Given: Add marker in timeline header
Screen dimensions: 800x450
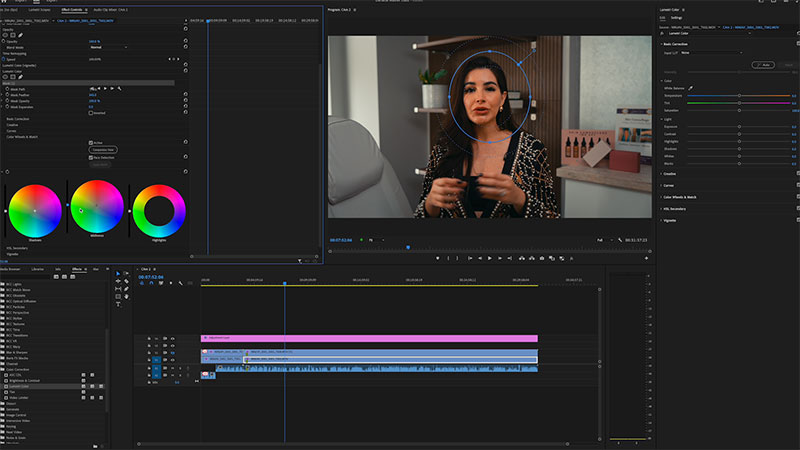Looking at the screenshot, I should click(170, 283).
